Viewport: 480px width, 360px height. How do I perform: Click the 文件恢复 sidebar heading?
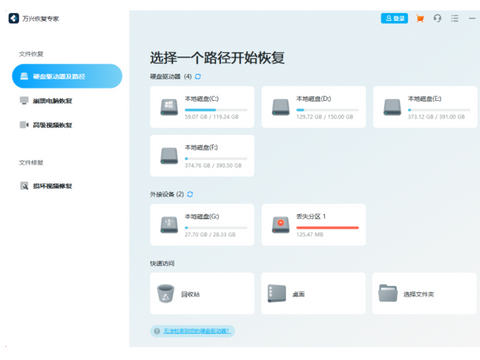tap(31, 54)
